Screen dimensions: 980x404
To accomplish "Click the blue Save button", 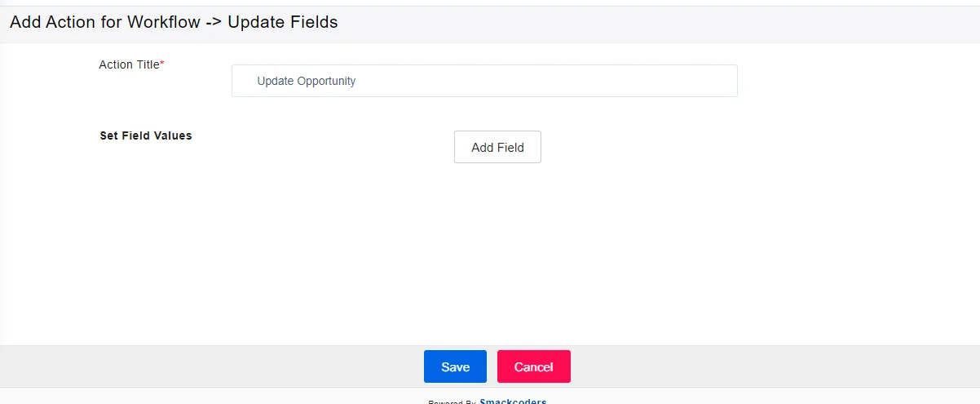I will pyautogui.click(x=455, y=366).
